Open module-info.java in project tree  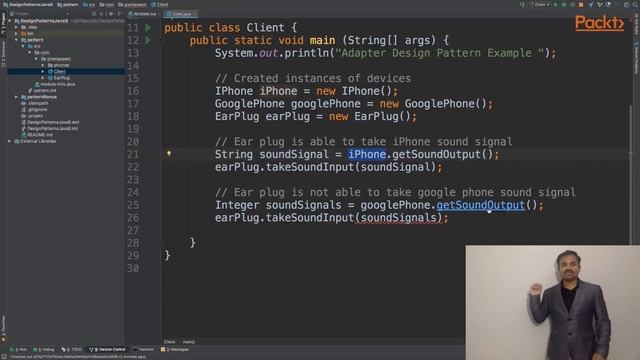[54, 84]
